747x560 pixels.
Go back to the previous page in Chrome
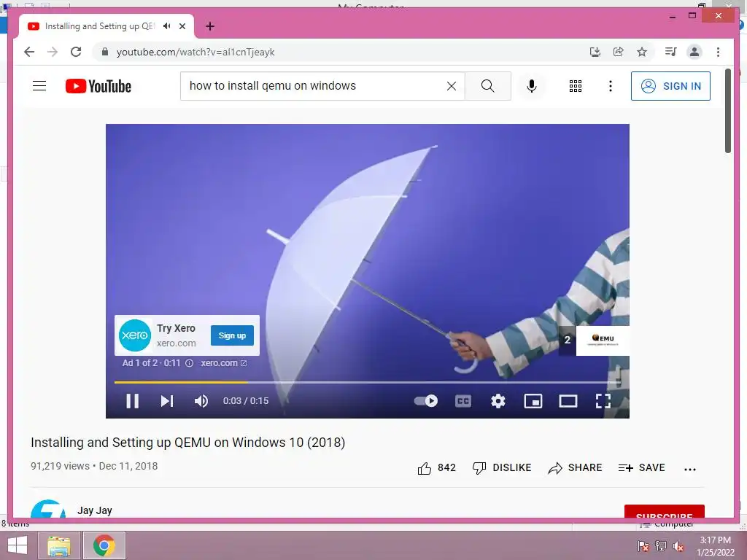(x=29, y=52)
